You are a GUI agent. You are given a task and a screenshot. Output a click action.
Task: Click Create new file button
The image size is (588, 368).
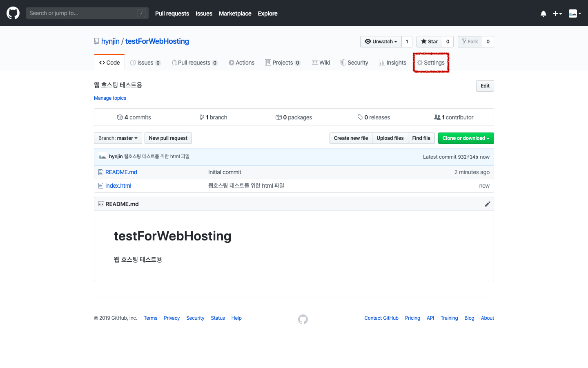point(351,138)
